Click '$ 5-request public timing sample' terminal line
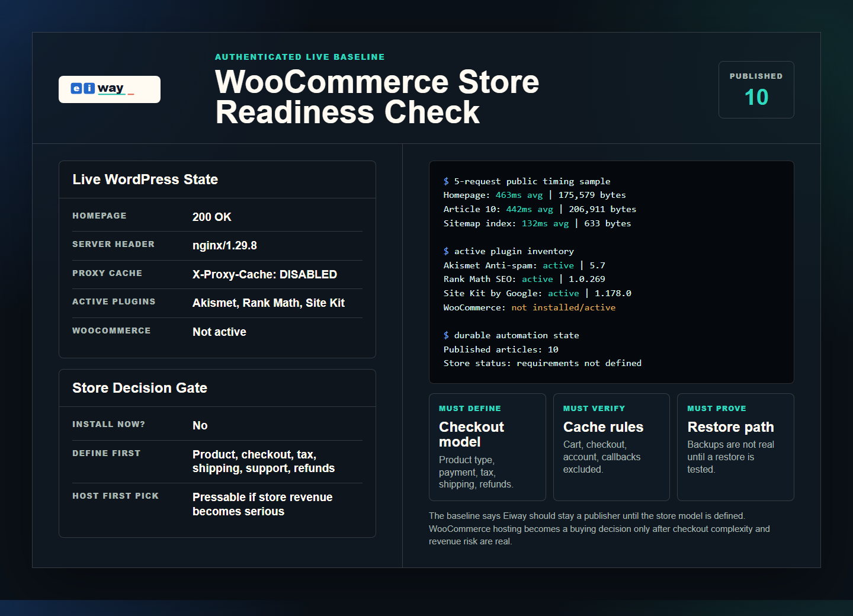Screen dimensions: 853x616 tap(527, 181)
